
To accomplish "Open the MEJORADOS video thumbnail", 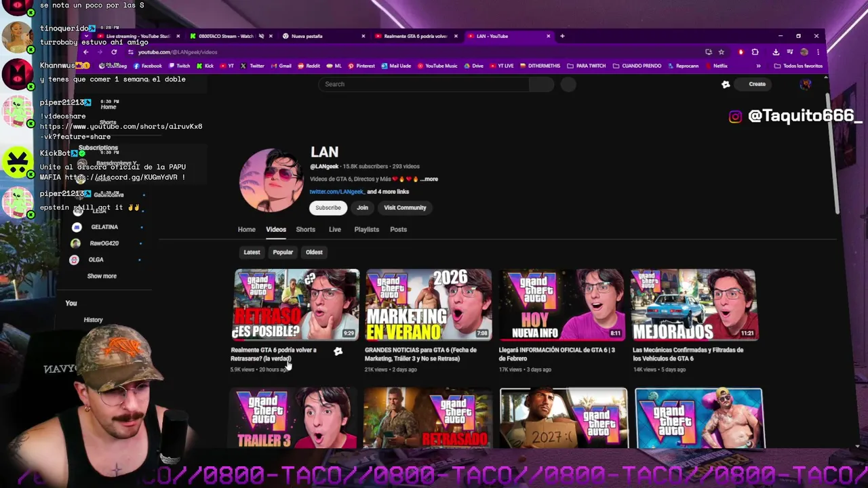I will [695, 304].
